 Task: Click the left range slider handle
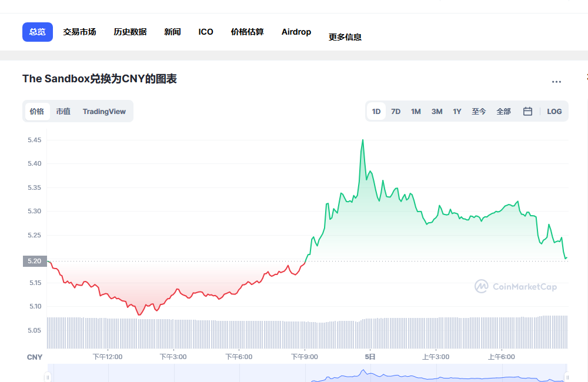click(x=48, y=377)
